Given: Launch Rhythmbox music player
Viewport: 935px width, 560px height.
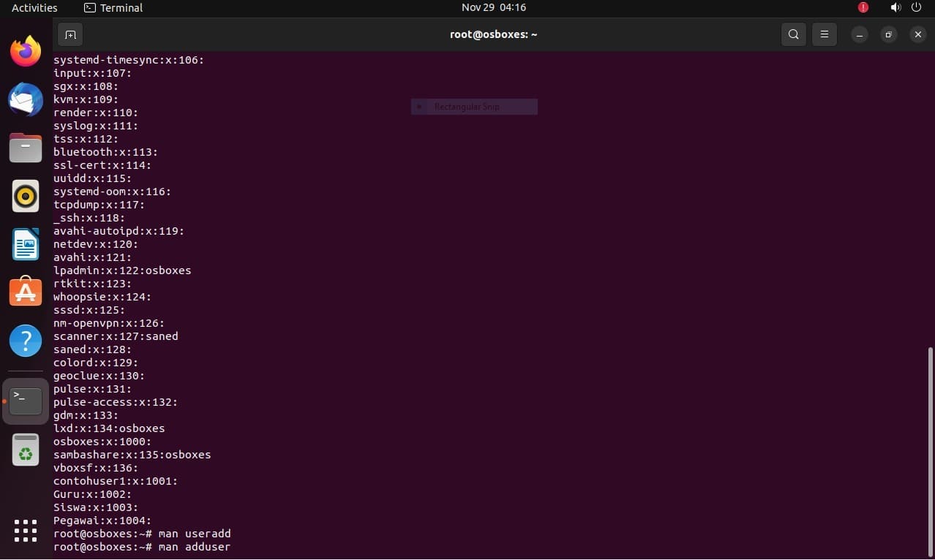Looking at the screenshot, I should point(26,196).
